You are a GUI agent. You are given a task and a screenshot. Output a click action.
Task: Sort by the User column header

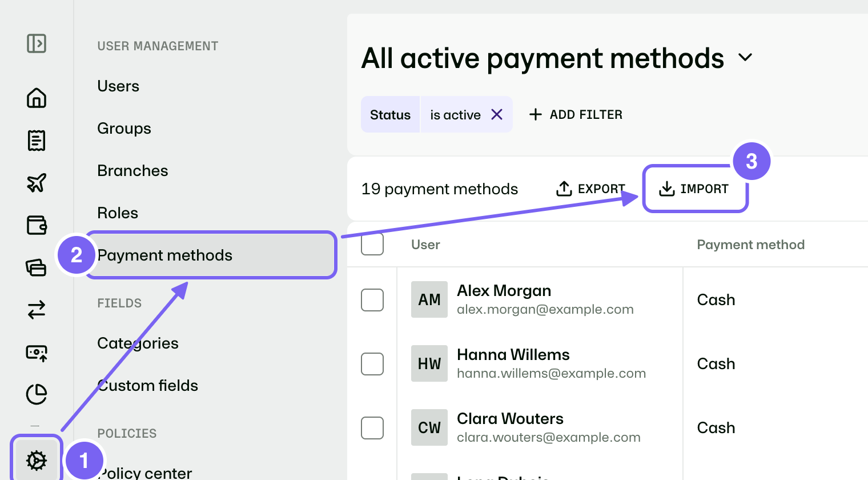(425, 245)
